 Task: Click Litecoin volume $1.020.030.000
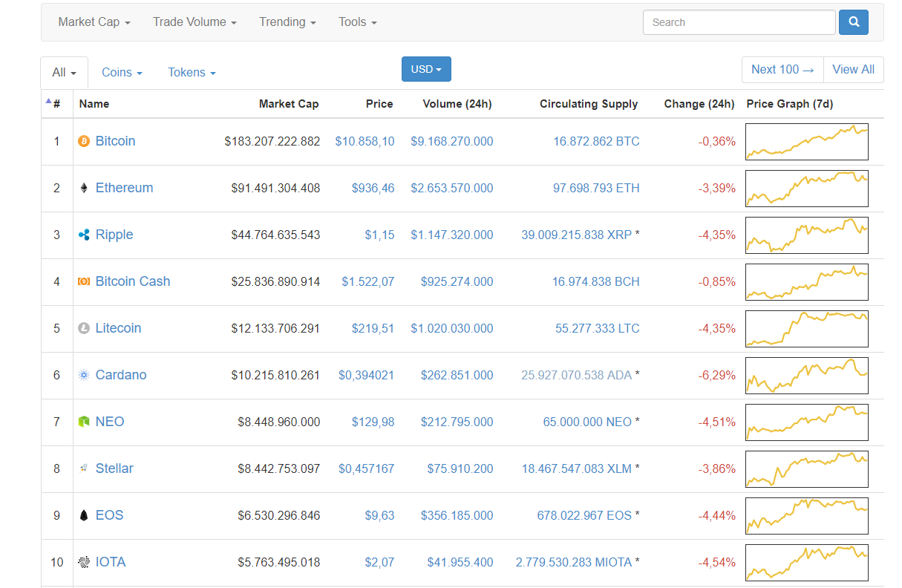click(451, 328)
